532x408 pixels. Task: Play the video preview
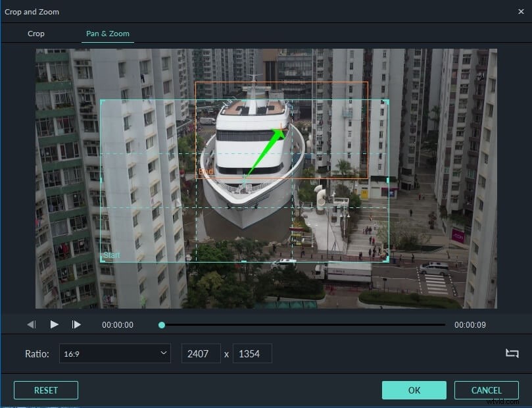[x=54, y=324]
